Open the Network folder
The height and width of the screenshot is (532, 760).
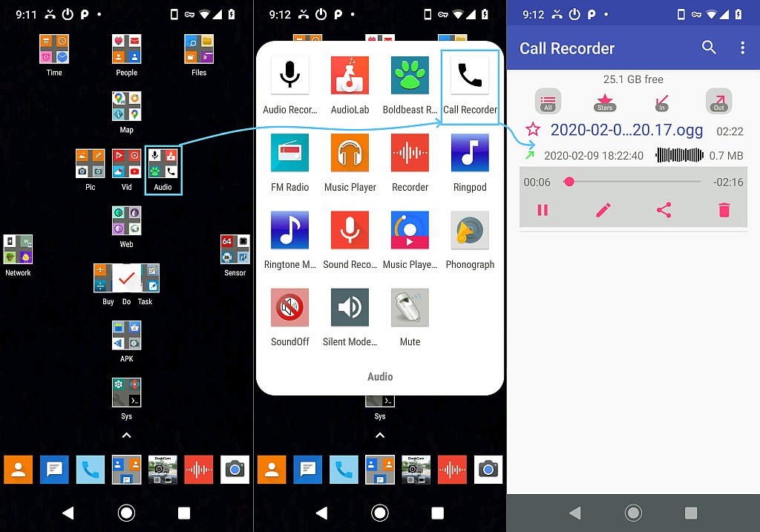pyautogui.click(x=18, y=249)
